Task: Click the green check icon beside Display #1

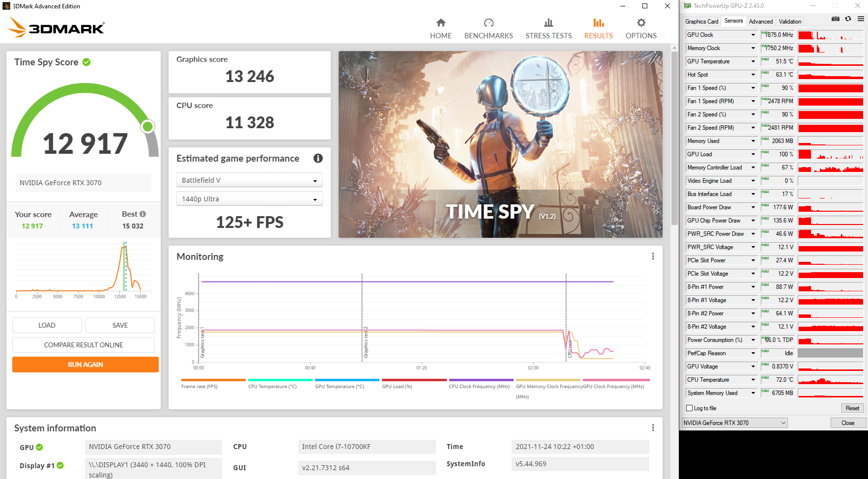Action: point(60,465)
